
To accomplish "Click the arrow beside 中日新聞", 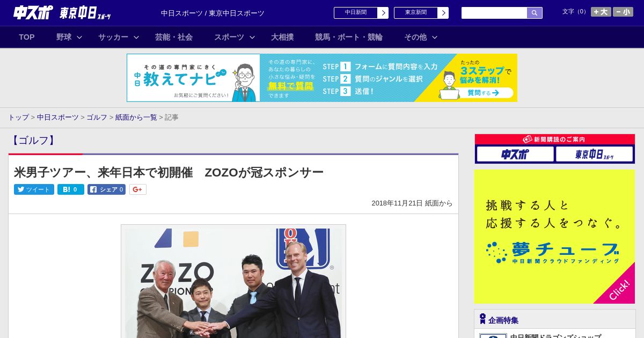I will [383, 13].
